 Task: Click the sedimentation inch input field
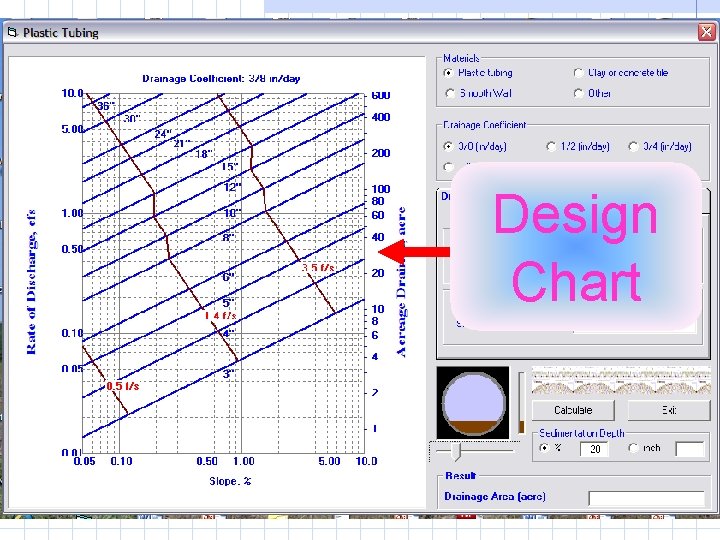pyautogui.click(x=690, y=449)
